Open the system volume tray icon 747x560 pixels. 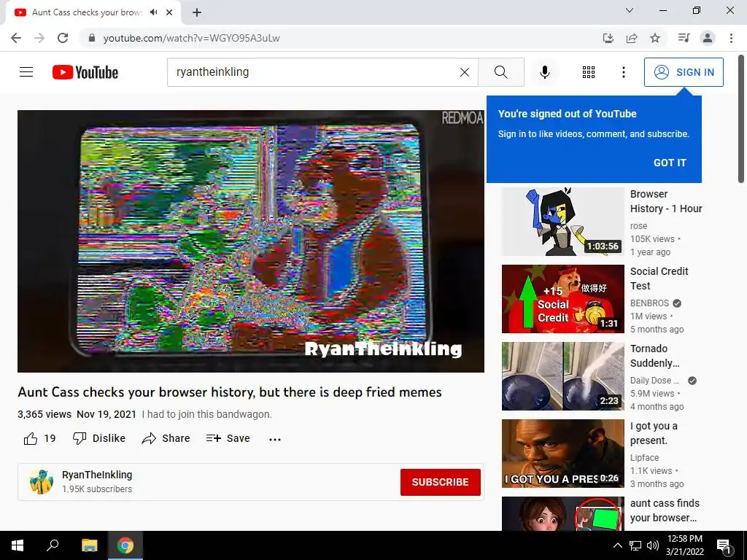(x=653, y=545)
